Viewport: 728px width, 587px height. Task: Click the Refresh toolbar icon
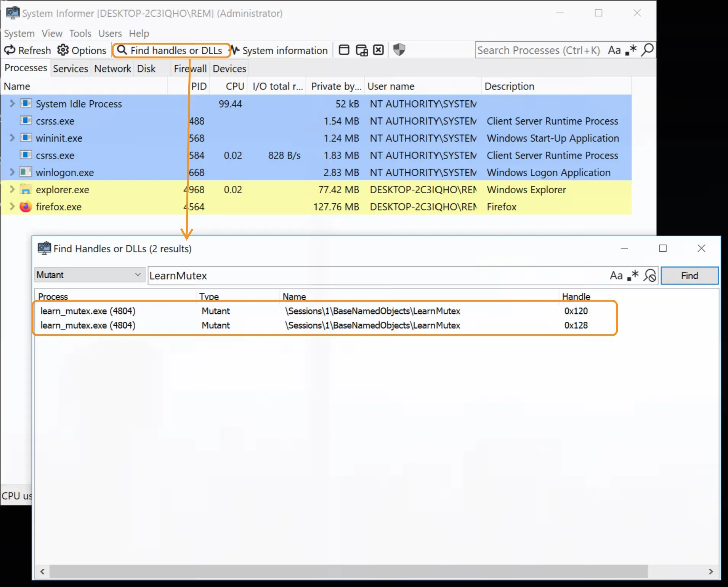pyautogui.click(x=10, y=50)
